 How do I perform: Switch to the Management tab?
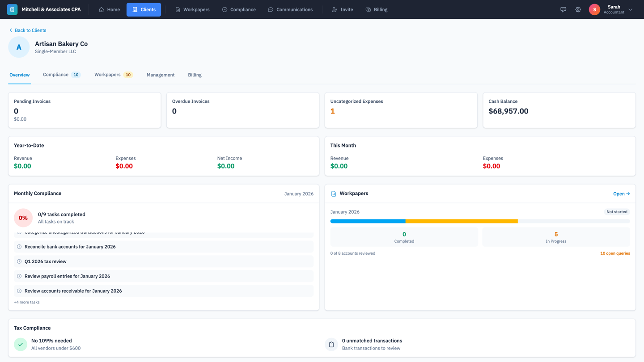pyautogui.click(x=161, y=75)
